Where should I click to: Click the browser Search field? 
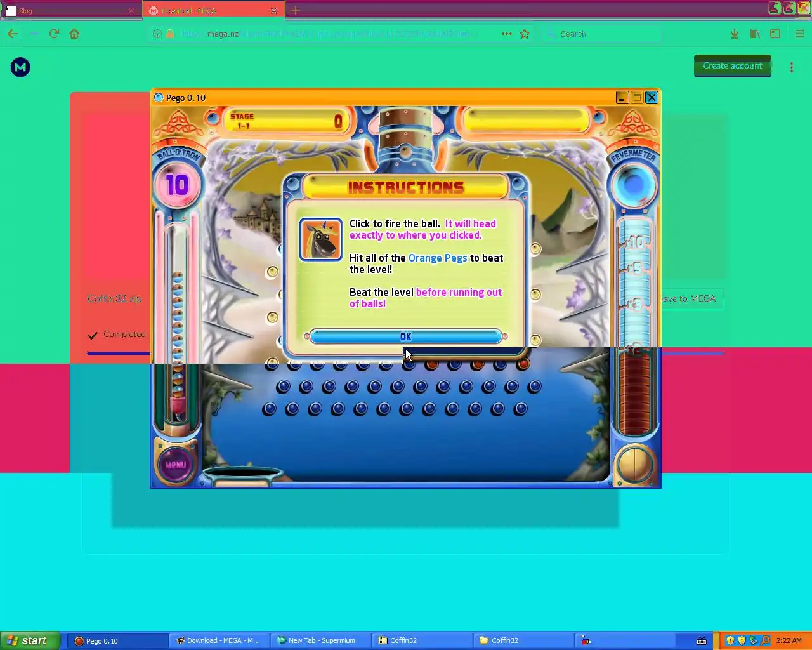[601, 34]
